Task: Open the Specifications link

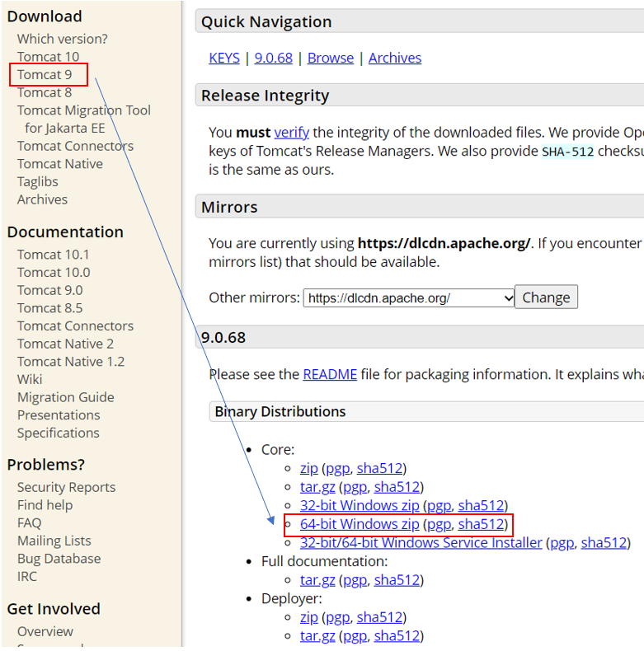Action: click(x=59, y=433)
